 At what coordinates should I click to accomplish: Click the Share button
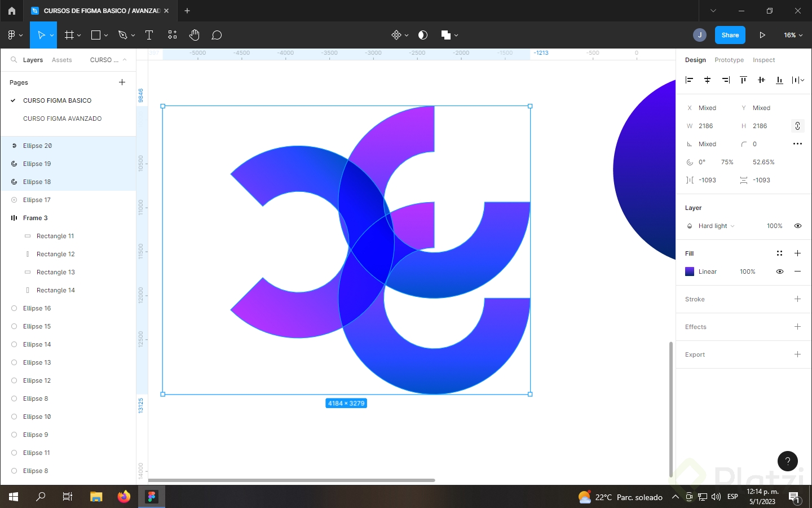730,35
